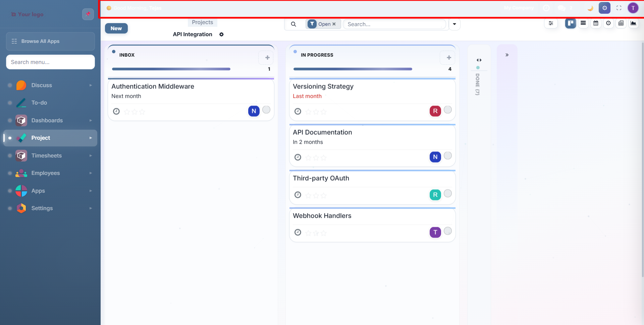Switch to List view of tasks
This screenshot has width=644, height=325.
click(583, 23)
